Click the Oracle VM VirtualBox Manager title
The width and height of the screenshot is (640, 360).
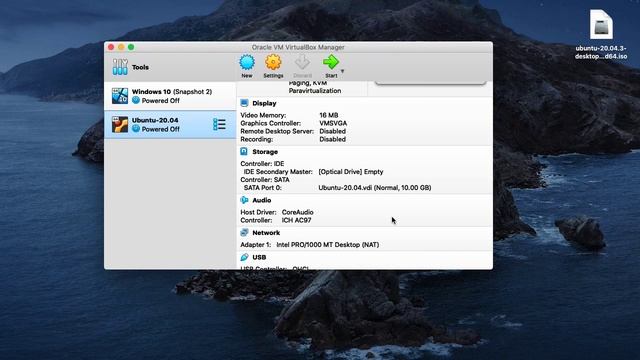[x=298, y=47]
